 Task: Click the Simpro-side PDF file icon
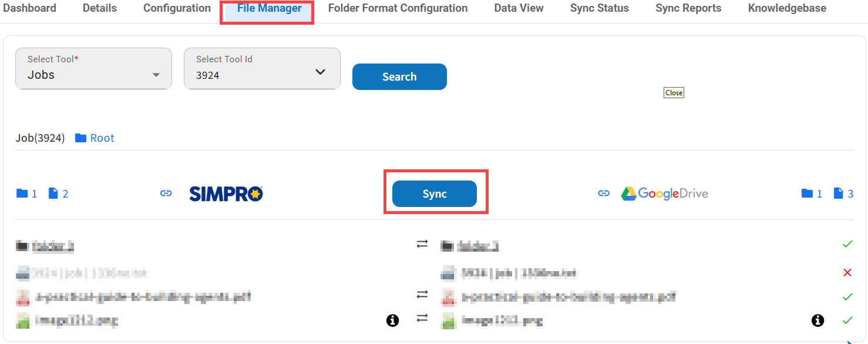tap(22, 298)
